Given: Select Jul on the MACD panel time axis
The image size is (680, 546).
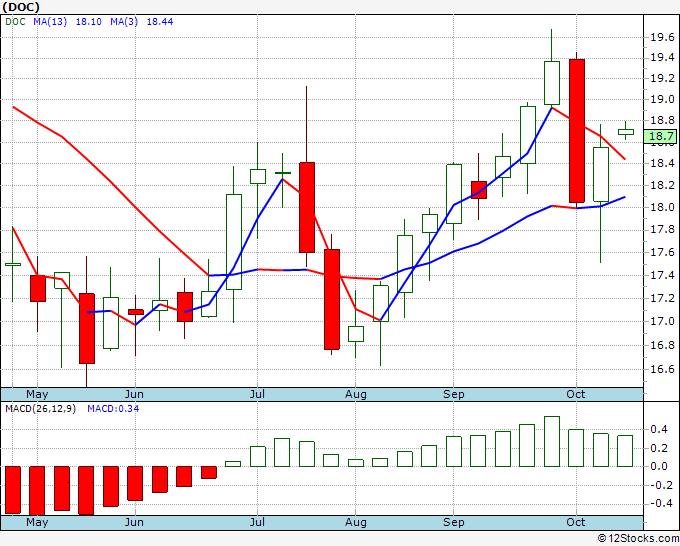Looking at the screenshot, I should pyautogui.click(x=257, y=523).
